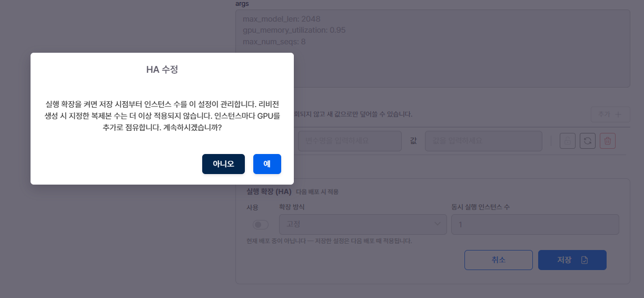Click the 값을 입력하세요 input field
The image size is (644, 298).
point(483,141)
